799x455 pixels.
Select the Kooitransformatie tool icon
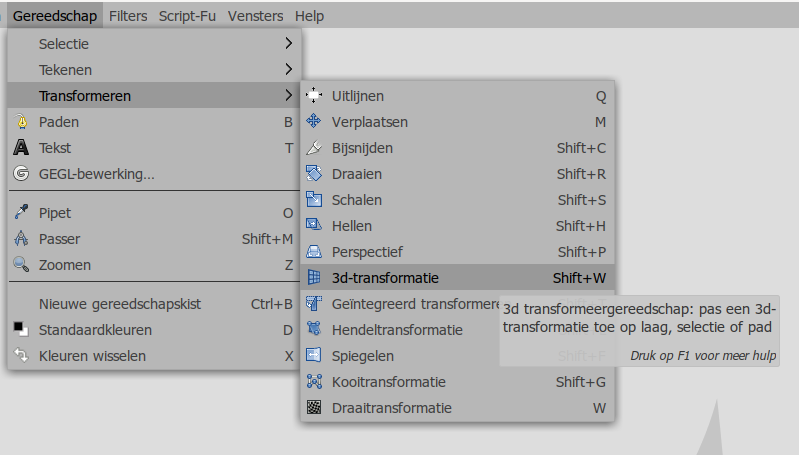tap(314, 381)
